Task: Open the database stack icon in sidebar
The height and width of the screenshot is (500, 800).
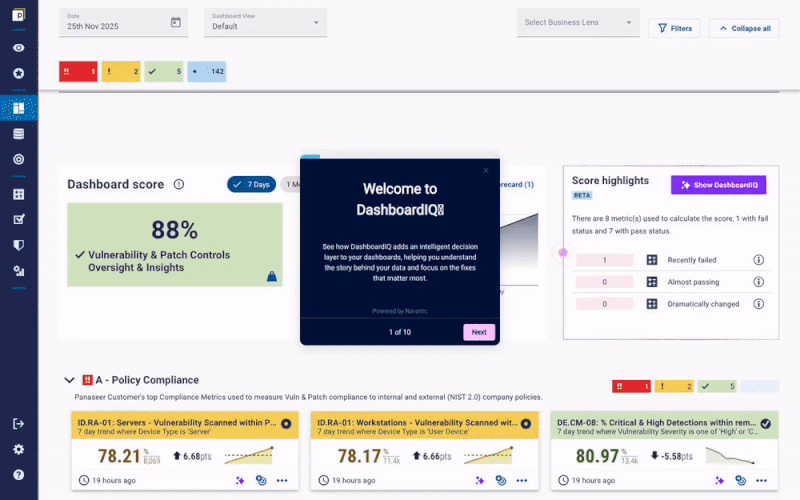Action: tap(19, 134)
